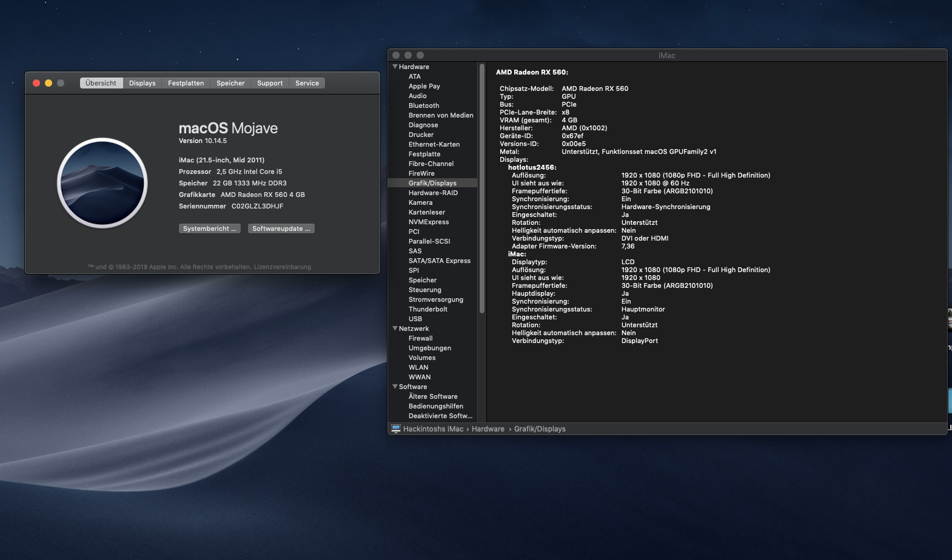The height and width of the screenshot is (560, 952).
Task: Click the Softwareupdate button
Action: point(281,228)
